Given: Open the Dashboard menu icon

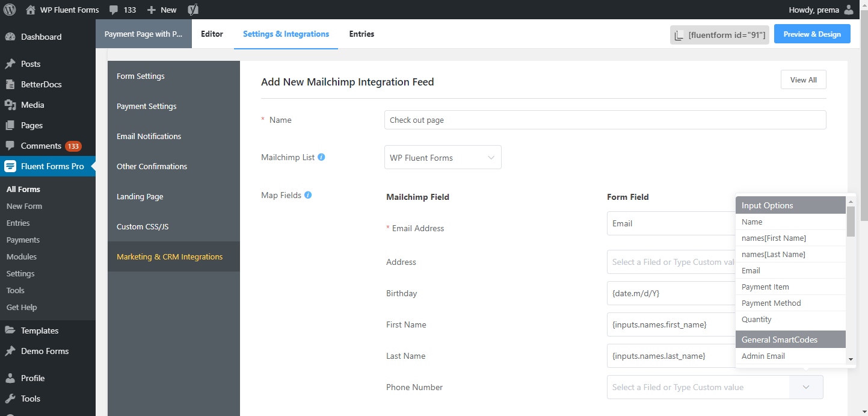Looking at the screenshot, I should [10, 37].
